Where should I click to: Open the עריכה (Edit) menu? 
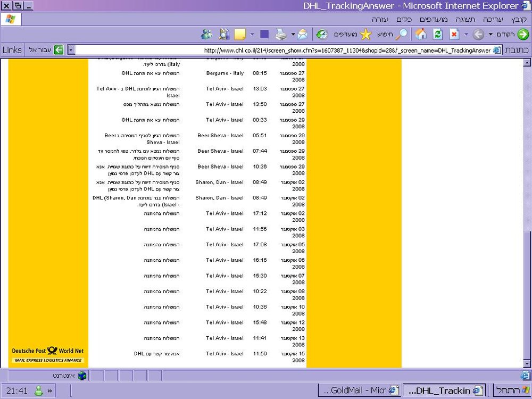coord(493,19)
